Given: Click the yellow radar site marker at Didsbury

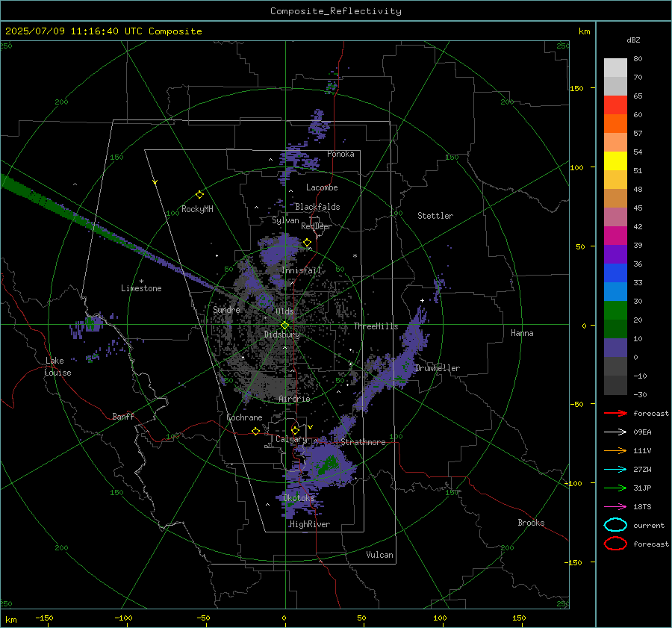Looking at the screenshot, I should pos(285,325).
